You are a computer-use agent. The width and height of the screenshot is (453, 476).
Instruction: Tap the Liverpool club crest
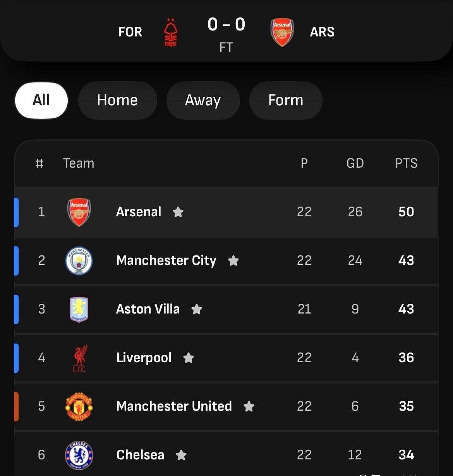click(80, 358)
